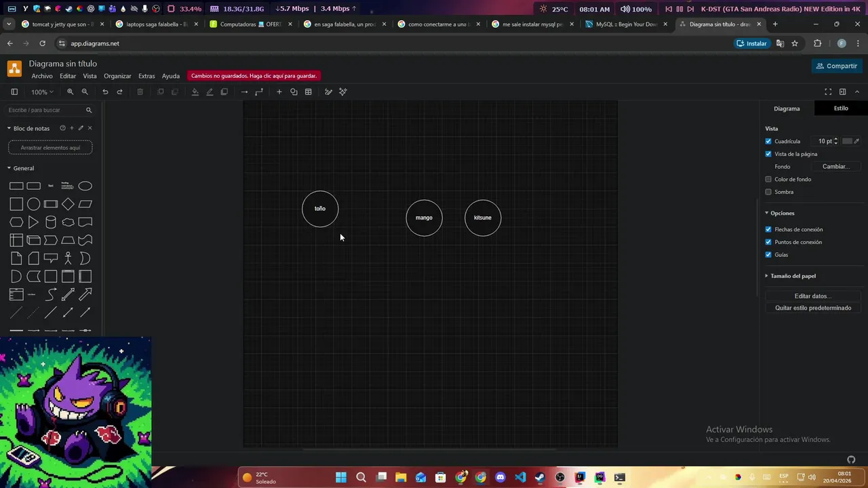Add a shape to Bloc de notas

coord(72,128)
